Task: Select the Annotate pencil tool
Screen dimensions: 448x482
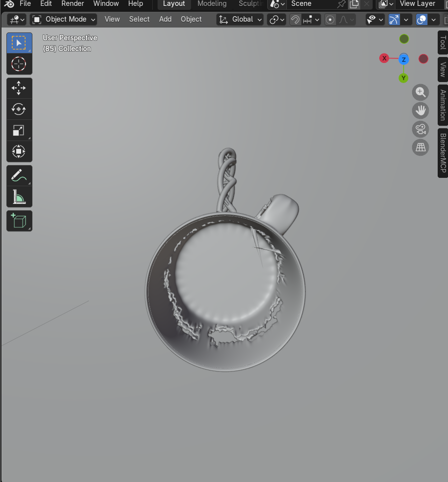Action: pos(19,175)
